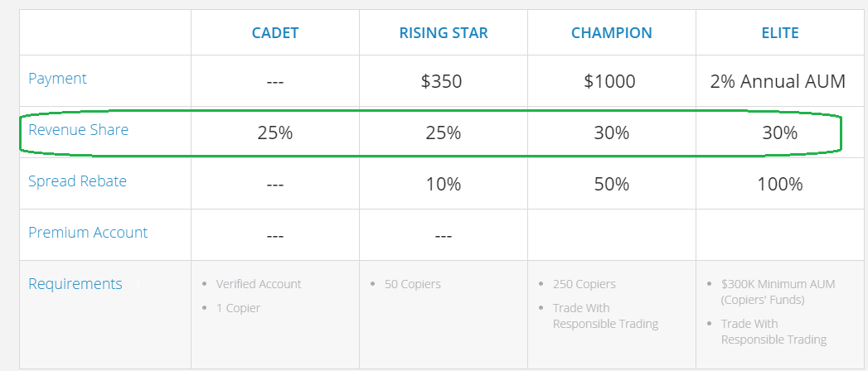The image size is (868, 371).
Task: Click the Requirements row label
Action: (75, 283)
